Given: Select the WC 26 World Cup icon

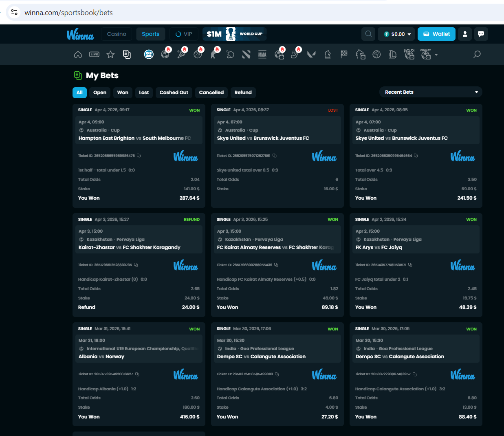Looking at the screenshot, I should (149, 55).
